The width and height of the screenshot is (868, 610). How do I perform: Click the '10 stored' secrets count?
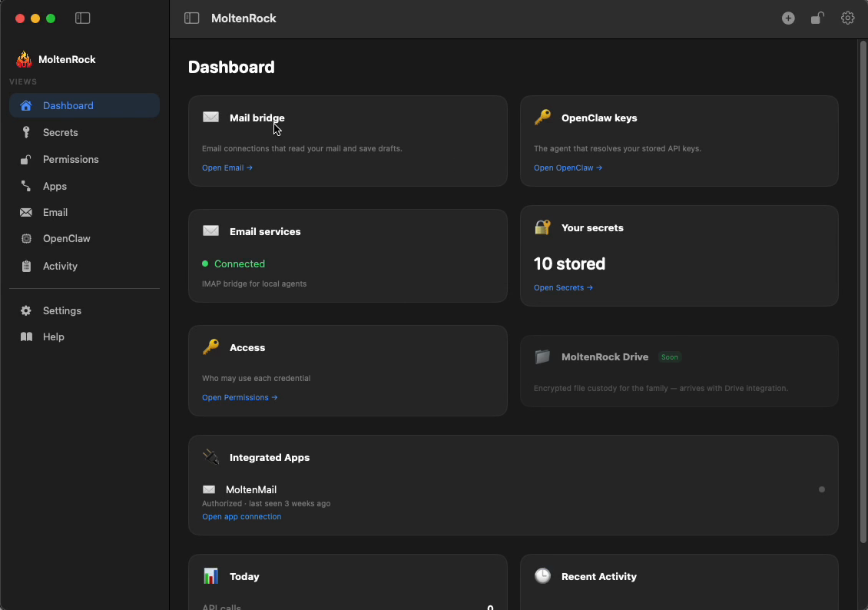(569, 264)
